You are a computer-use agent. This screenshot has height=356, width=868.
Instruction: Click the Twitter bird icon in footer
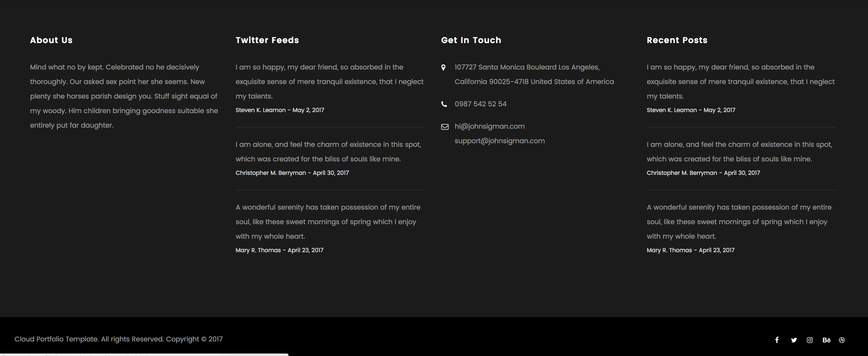point(794,340)
